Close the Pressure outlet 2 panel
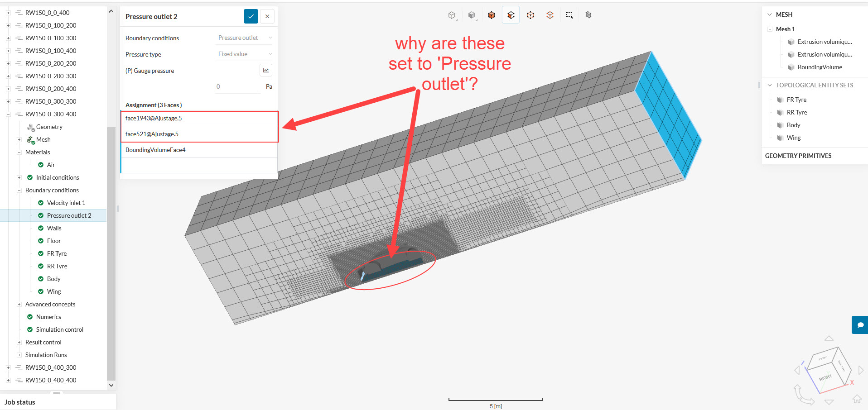This screenshot has width=868, height=410. (x=267, y=16)
